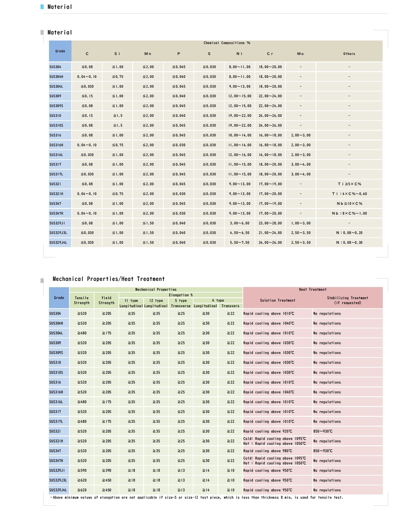420x519 pixels.
Task: Click Grade header in the chemical compositions table
Action: point(60,51)
